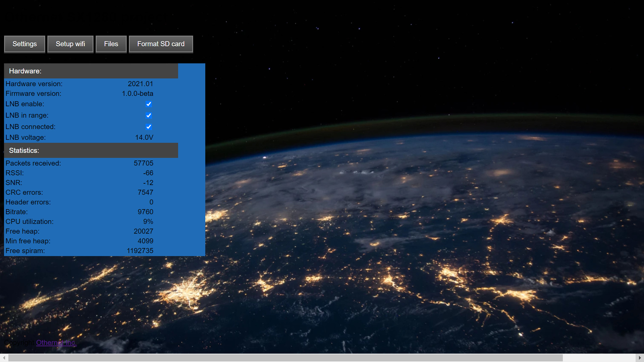Screen dimensions: 644x362
Task: Click the CPU utilization value 9%
Action: pos(148,222)
